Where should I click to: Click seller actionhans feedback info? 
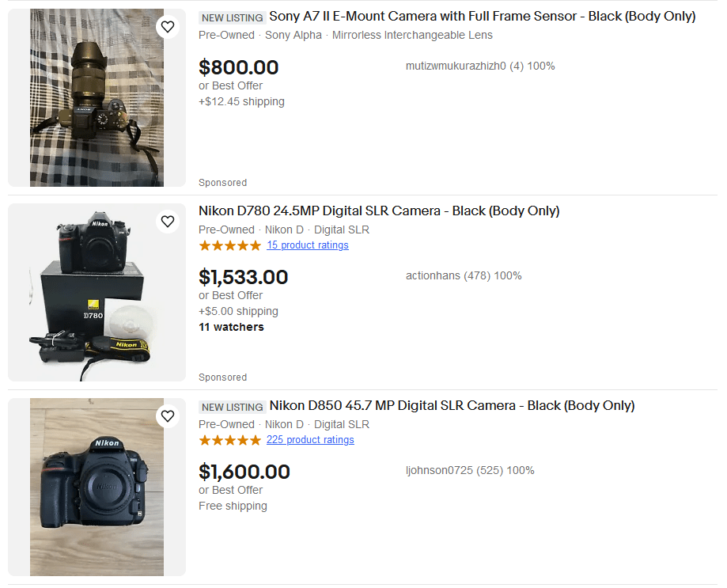point(464,276)
